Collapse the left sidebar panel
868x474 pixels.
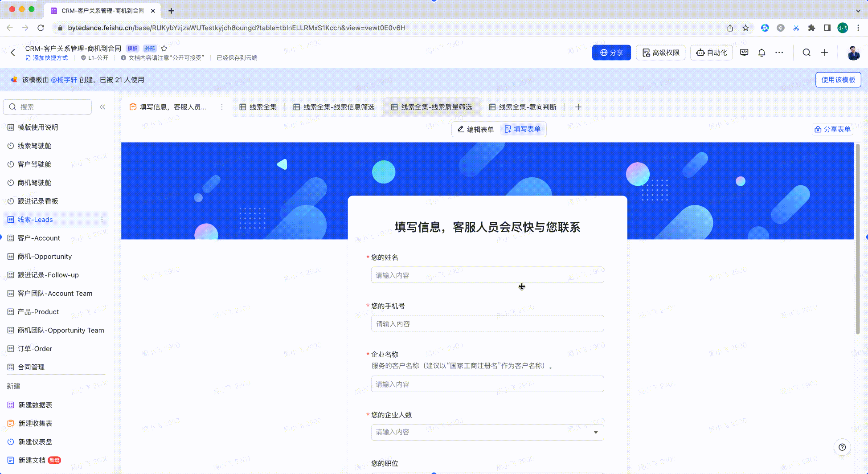pyautogui.click(x=102, y=107)
